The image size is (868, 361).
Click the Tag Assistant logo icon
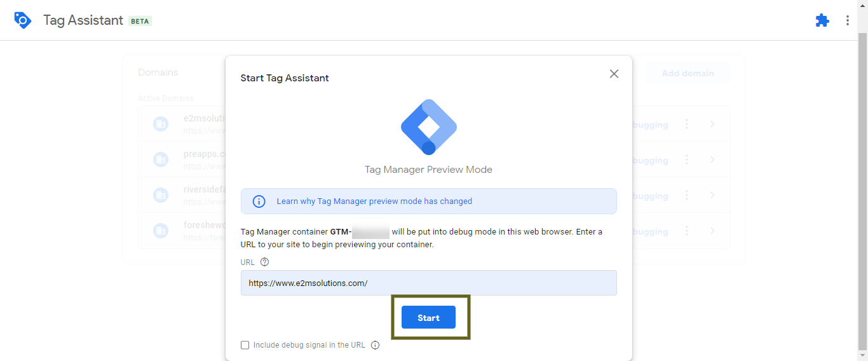pos(22,20)
